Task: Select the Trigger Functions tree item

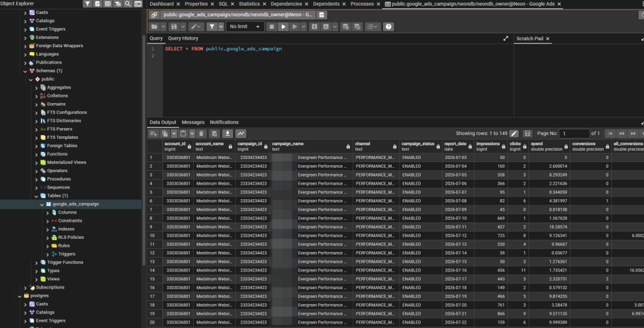Action: (x=65, y=262)
